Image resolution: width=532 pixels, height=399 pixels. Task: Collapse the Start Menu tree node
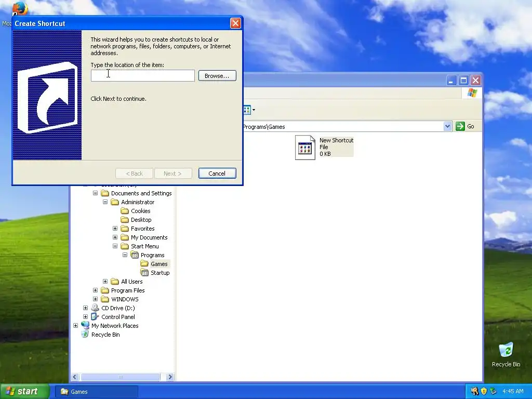[115, 246]
